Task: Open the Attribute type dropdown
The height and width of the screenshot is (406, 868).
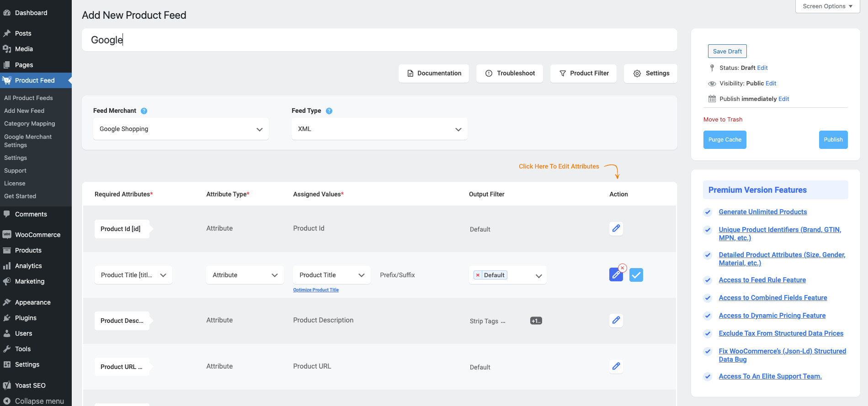Action: pos(245,275)
